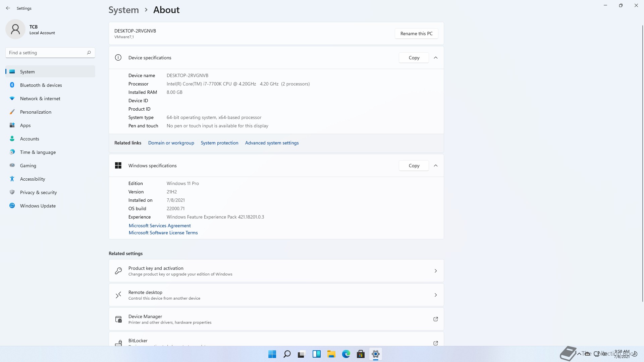This screenshot has height=362, width=644.
Task: Click the Remote desktop row title
Action: coord(145,292)
